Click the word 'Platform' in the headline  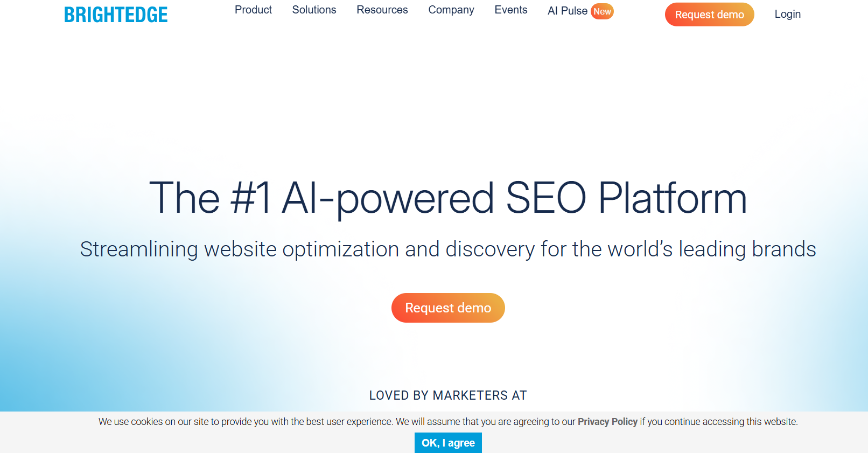pyautogui.click(x=672, y=198)
